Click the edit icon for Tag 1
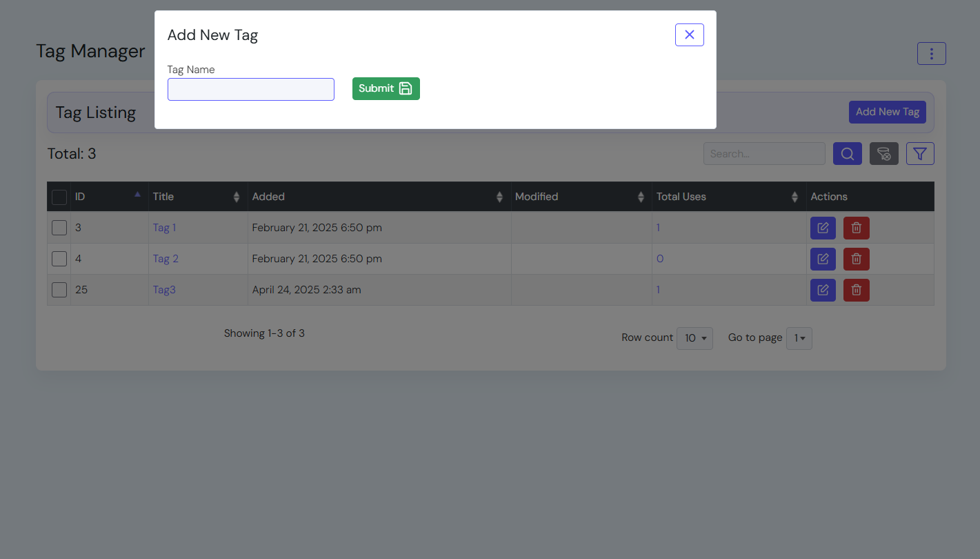980x559 pixels. [823, 228]
